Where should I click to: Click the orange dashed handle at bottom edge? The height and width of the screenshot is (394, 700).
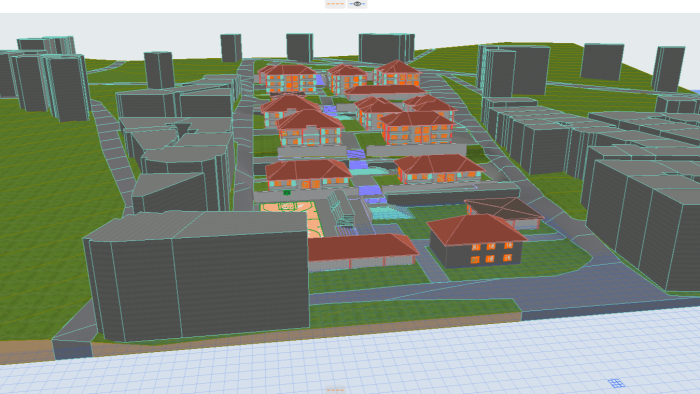[335, 390]
